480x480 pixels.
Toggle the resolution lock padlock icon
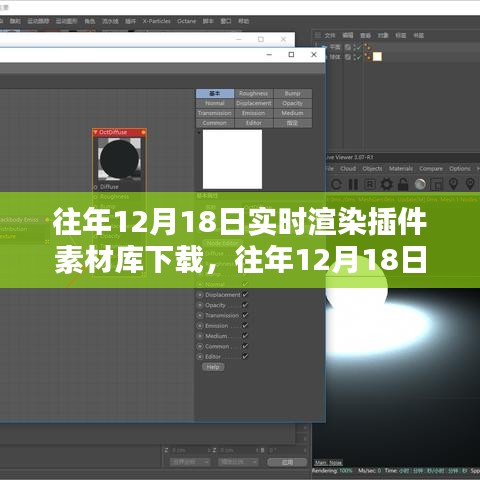403,184
